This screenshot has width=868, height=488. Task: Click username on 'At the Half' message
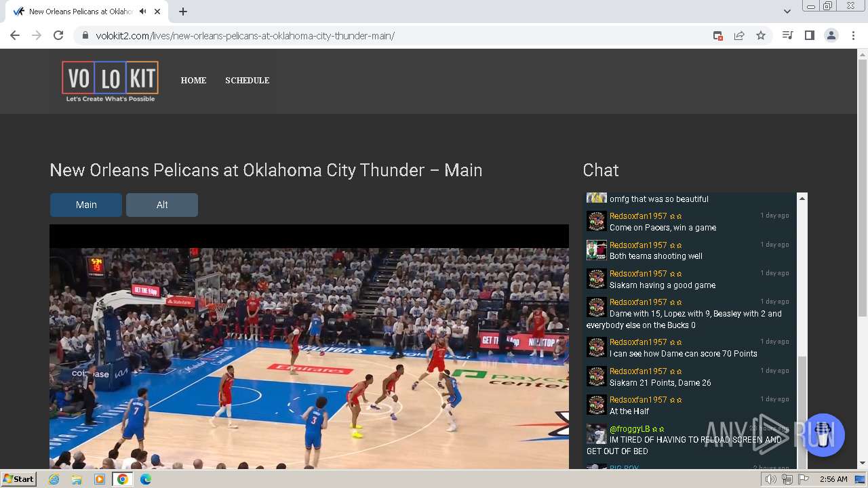pyautogui.click(x=638, y=399)
